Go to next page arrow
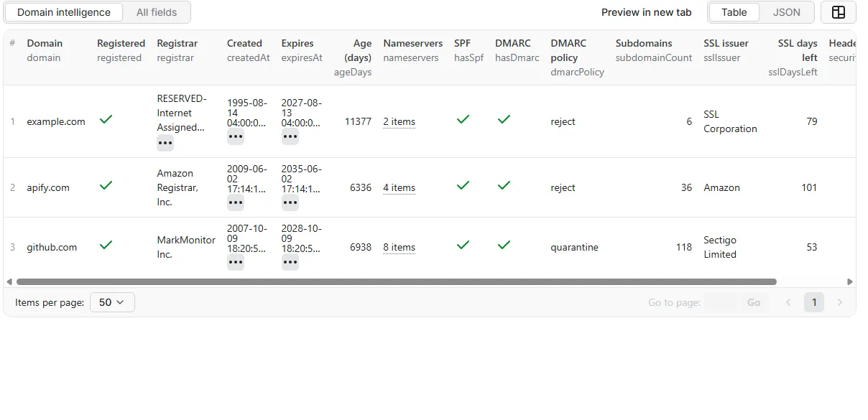Image resolution: width=868 pixels, height=420 pixels. coord(839,302)
